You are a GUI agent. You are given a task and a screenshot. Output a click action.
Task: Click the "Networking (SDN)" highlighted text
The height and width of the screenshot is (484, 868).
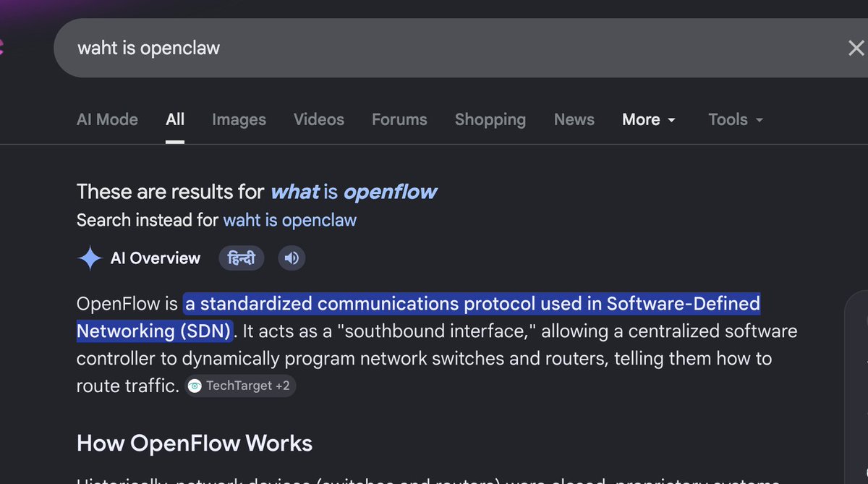[153, 331]
